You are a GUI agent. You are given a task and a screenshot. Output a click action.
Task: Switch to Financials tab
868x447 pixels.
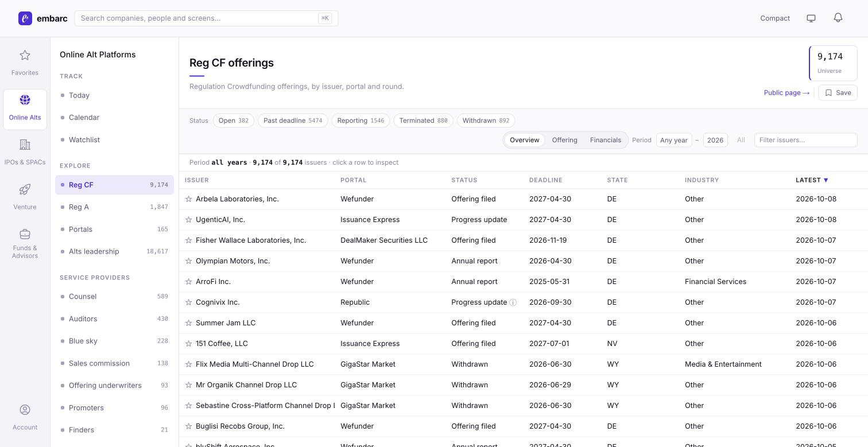pos(606,140)
